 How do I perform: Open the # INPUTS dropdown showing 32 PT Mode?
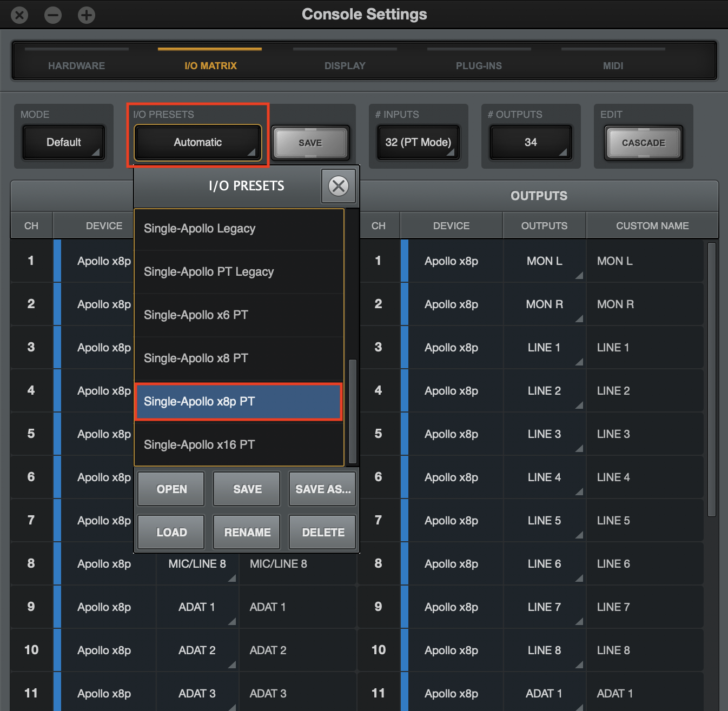point(418,142)
